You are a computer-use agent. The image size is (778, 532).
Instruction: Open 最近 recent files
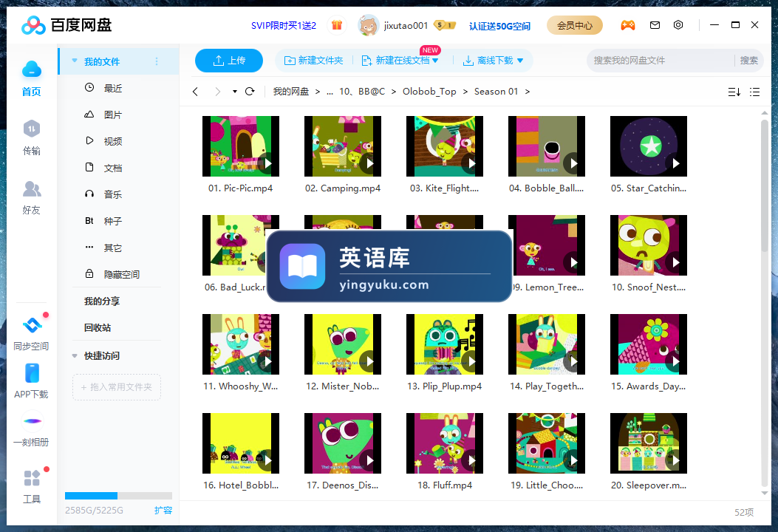[112, 88]
